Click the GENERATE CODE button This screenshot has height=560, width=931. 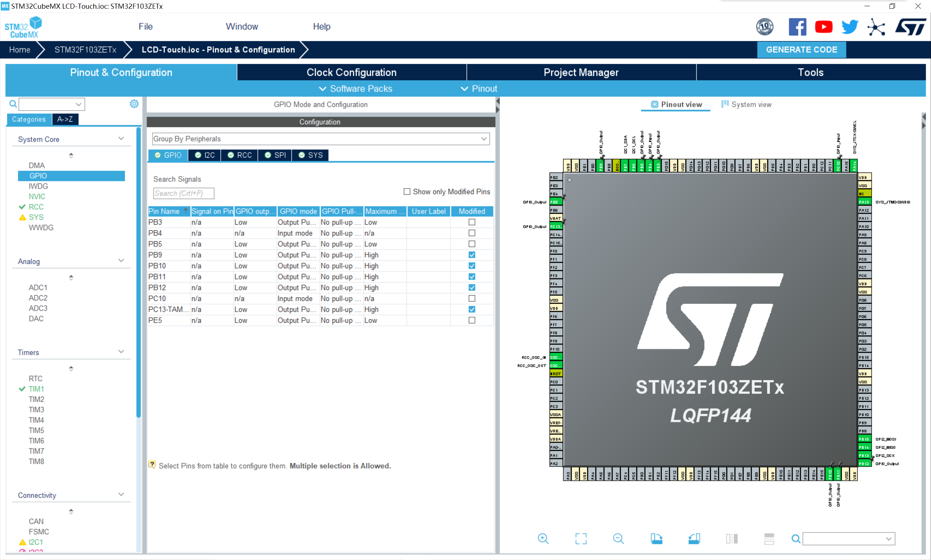click(x=801, y=50)
